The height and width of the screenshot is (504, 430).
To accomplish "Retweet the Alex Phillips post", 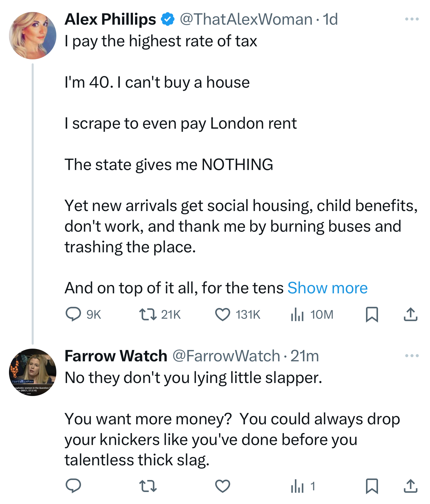I will click(148, 314).
